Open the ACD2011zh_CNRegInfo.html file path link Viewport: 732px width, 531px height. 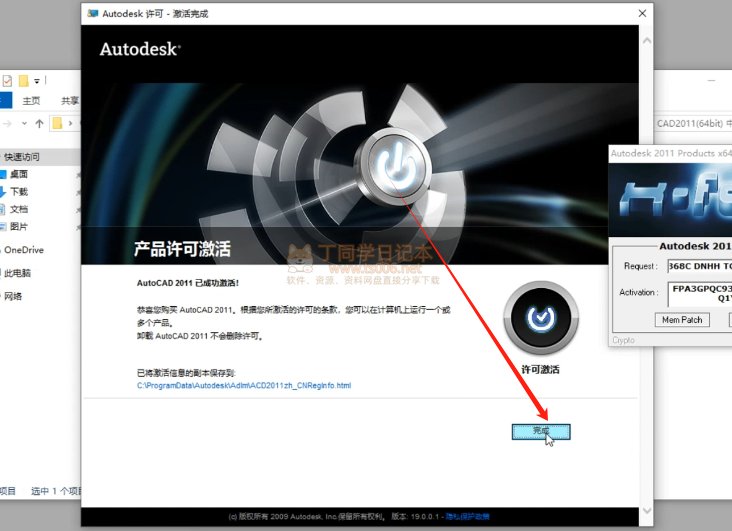click(x=244, y=385)
